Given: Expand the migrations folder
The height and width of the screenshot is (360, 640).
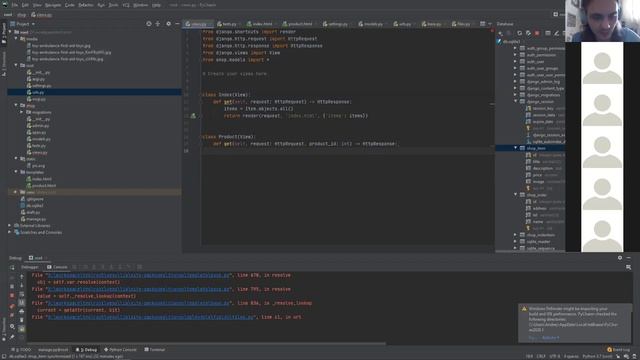Looking at the screenshot, I should (x=22, y=112).
